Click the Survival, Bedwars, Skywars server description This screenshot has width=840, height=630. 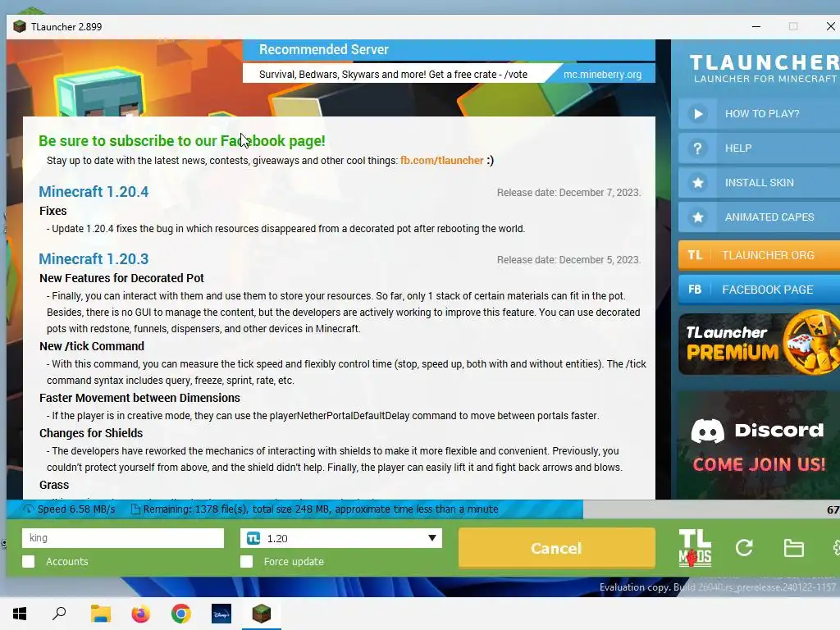click(393, 75)
